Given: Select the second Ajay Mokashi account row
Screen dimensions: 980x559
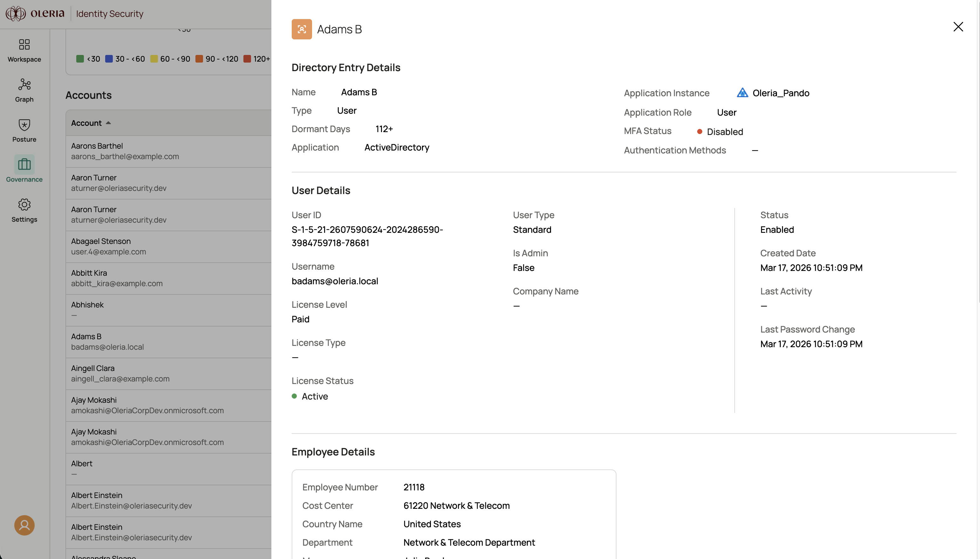Looking at the screenshot, I should pos(169,437).
